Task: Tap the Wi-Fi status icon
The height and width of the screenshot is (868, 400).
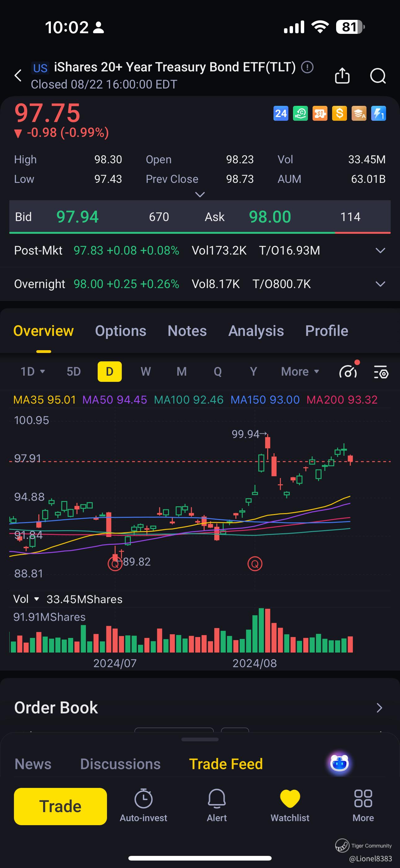Action: pyautogui.click(x=320, y=27)
